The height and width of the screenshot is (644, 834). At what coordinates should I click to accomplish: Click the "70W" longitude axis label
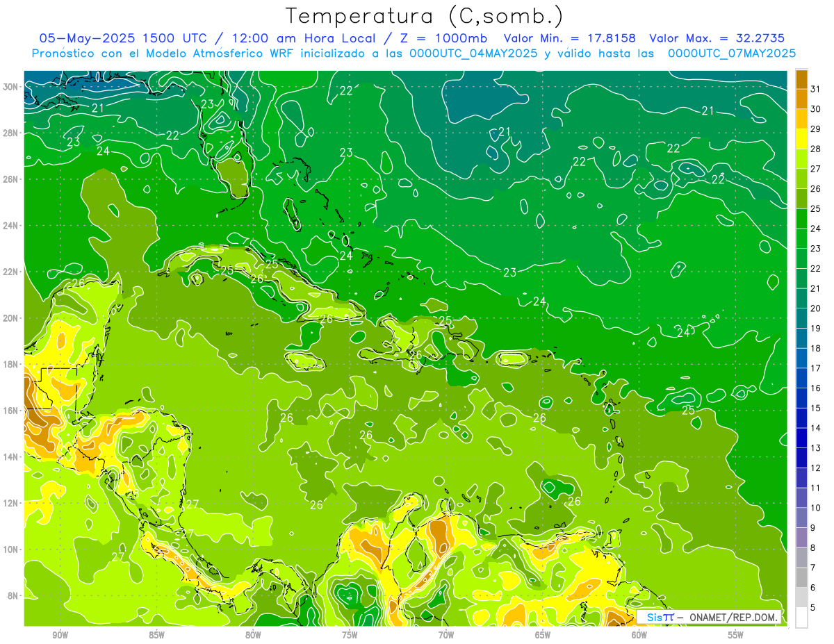click(x=445, y=635)
